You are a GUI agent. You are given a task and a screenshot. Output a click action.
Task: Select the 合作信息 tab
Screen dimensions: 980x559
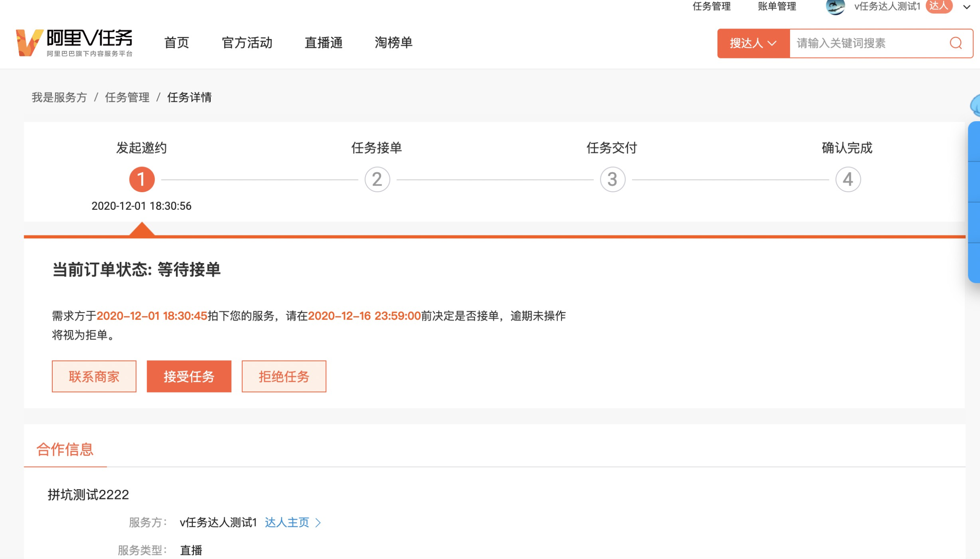point(65,449)
